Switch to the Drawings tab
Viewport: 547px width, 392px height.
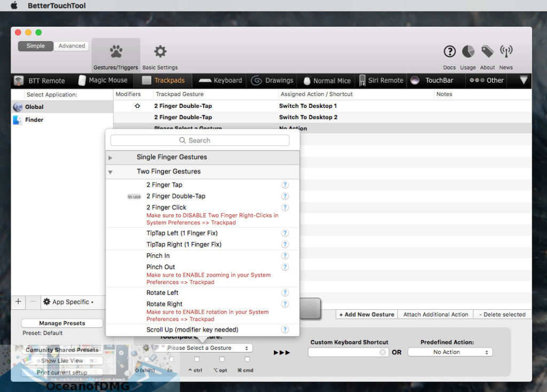pos(272,80)
